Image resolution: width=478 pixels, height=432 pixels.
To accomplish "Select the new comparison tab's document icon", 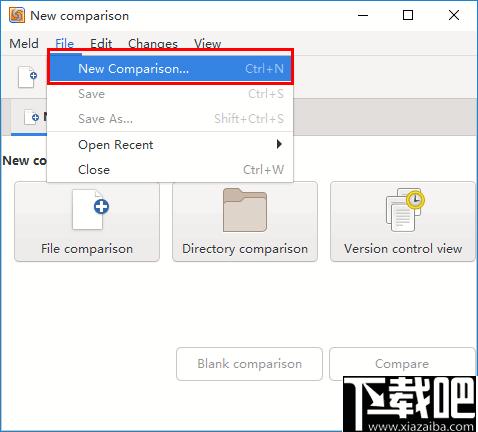I will pos(32,117).
